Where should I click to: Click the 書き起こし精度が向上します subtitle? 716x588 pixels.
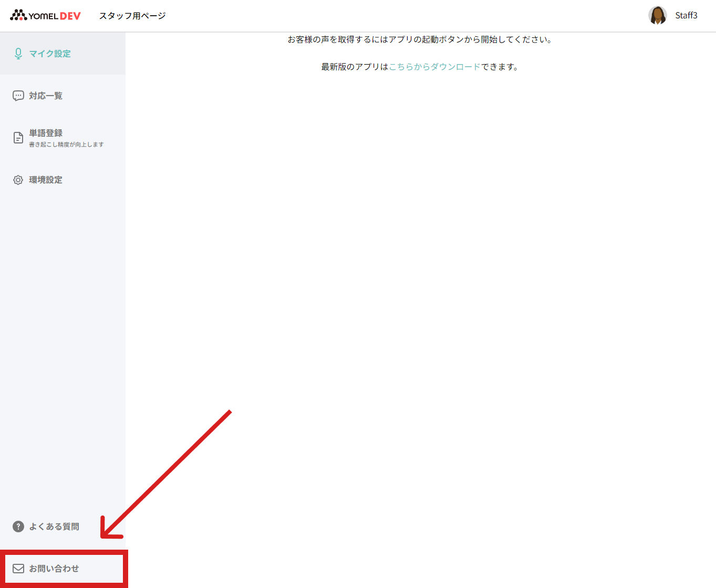pos(66,145)
